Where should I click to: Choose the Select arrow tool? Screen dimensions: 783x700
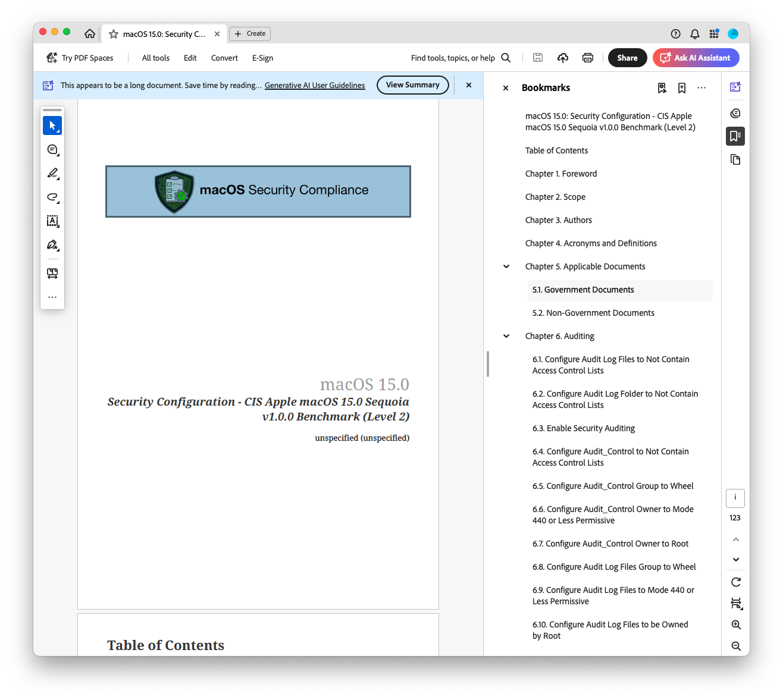click(x=52, y=125)
